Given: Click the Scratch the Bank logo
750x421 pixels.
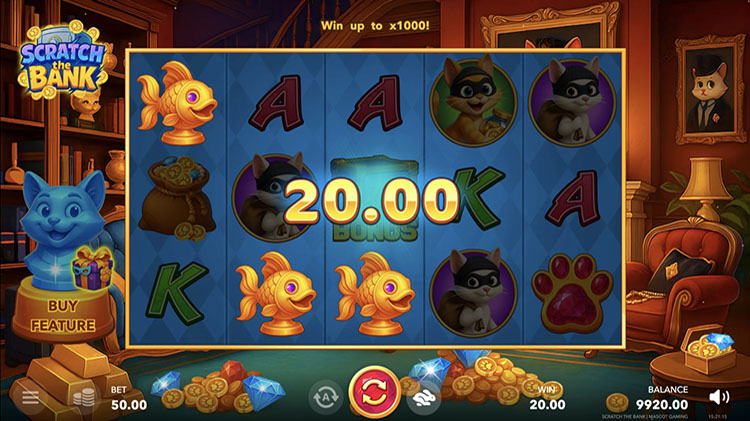Looking at the screenshot, I should pyautogui.click(x=62, y=61).
